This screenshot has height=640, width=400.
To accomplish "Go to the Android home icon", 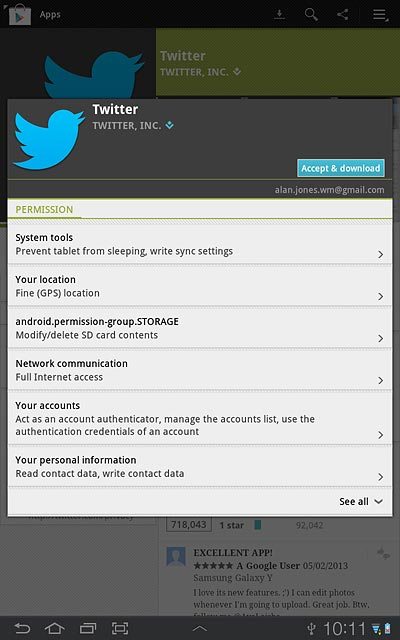I will point(54,628).
